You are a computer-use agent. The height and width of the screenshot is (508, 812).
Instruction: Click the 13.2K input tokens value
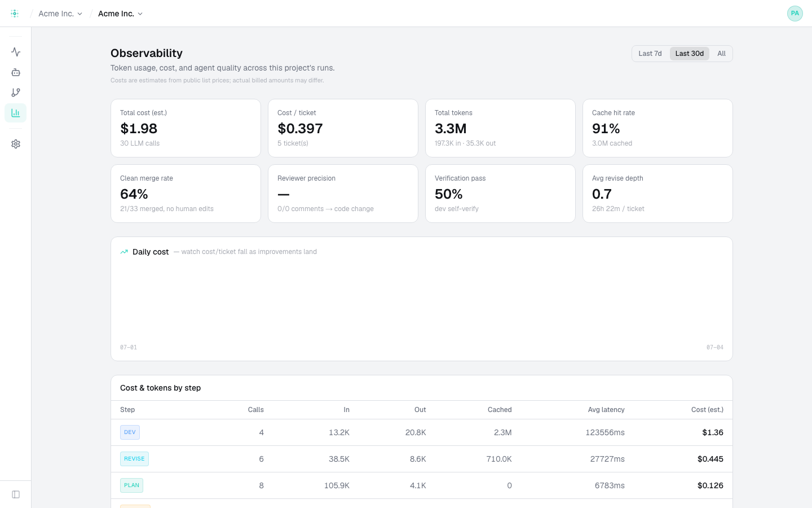(339, 432)
